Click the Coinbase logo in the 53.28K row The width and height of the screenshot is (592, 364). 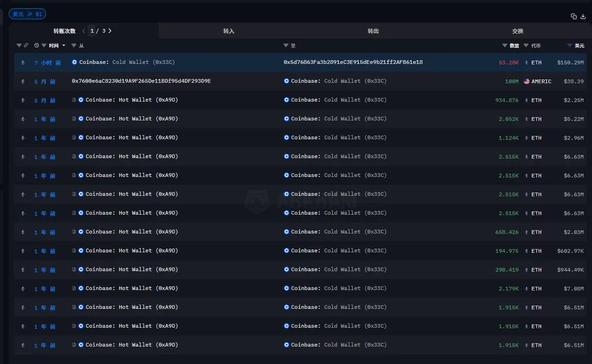tap(75, 62)
